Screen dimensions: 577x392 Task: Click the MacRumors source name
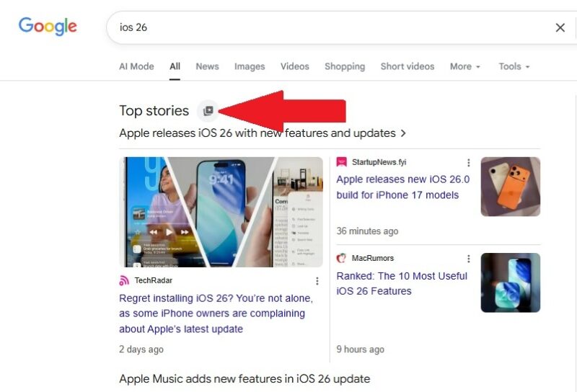[x=373, y=258]
